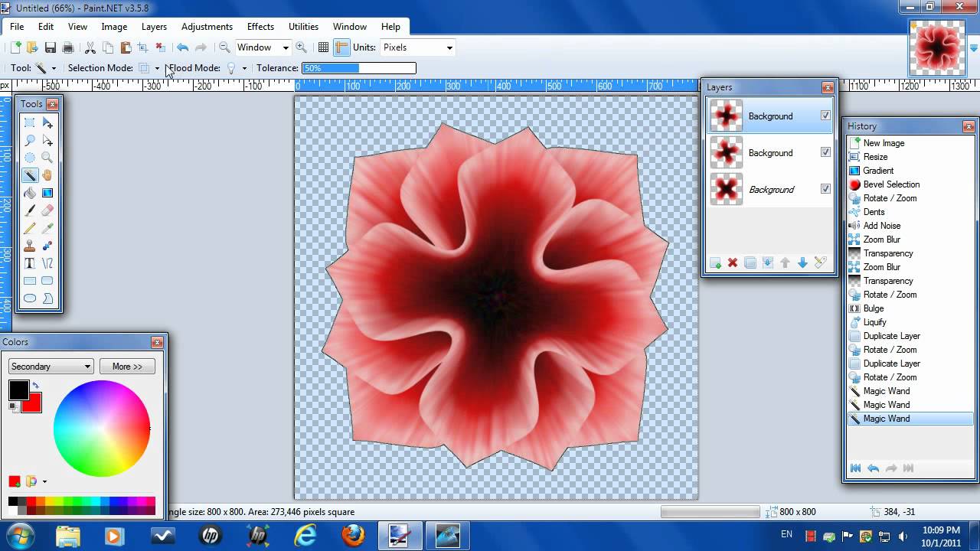This screenshot has height=551, width=980.
Task: Open Firefox from the taskbar
Action: [x=353, y=536]
